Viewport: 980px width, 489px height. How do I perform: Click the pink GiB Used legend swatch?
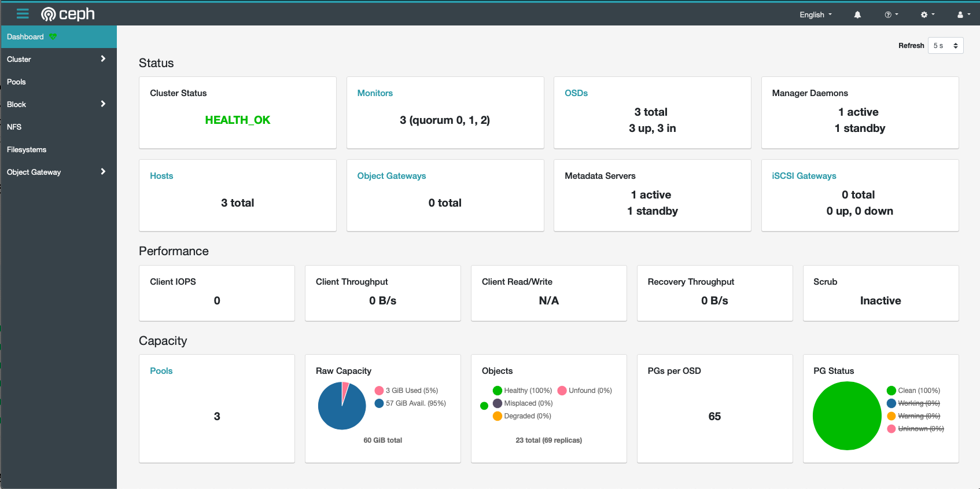(x=380, y=391)
